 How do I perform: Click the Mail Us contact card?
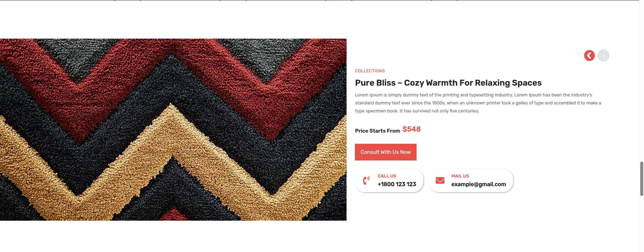[x=471, y=180]
